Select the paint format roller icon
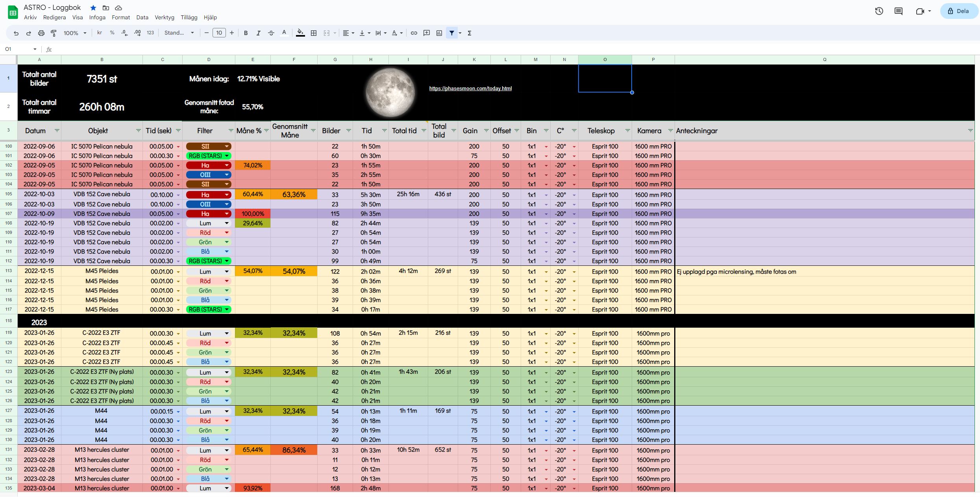The image size is (980, 497). [x=54, y=33]
